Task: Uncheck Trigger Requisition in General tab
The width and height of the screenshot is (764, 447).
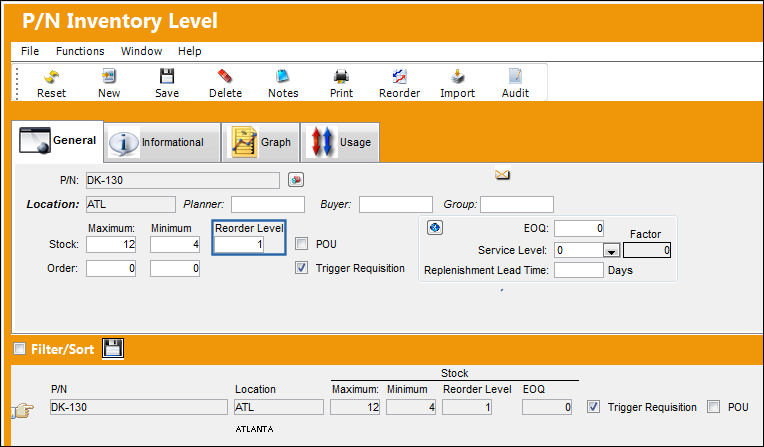Action: click(x=302, y=268)
